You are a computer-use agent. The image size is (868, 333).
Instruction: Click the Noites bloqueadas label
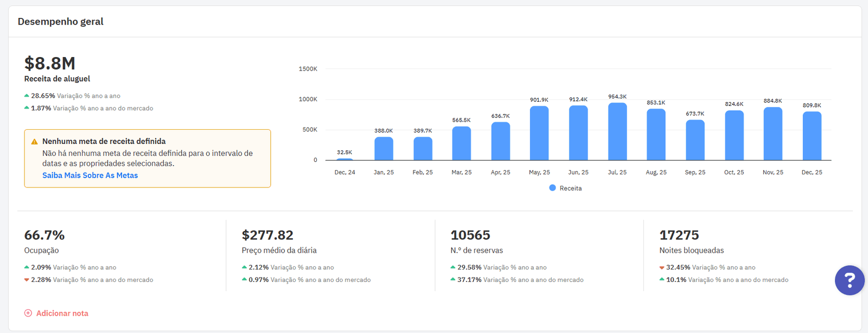[692, 251]
